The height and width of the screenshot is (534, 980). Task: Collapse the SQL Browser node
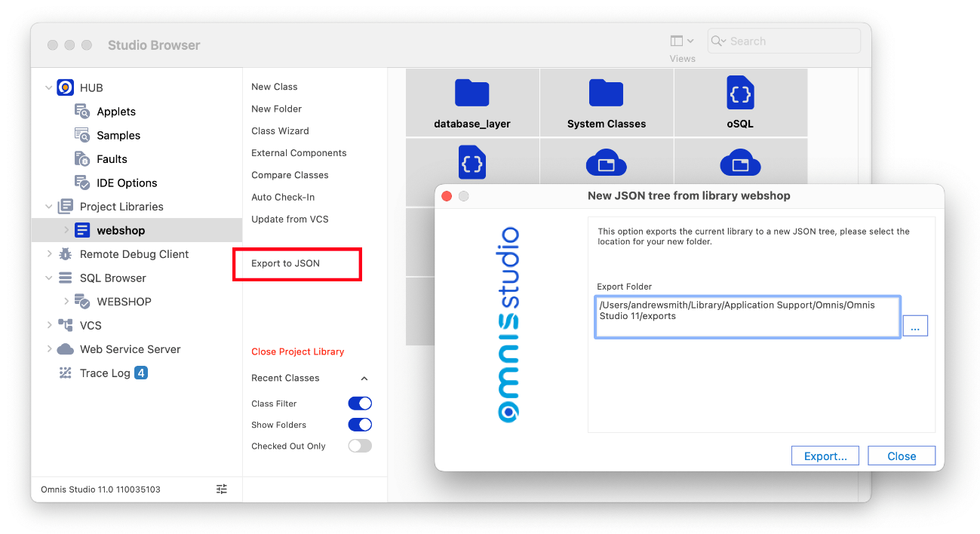tap(49, 278)
